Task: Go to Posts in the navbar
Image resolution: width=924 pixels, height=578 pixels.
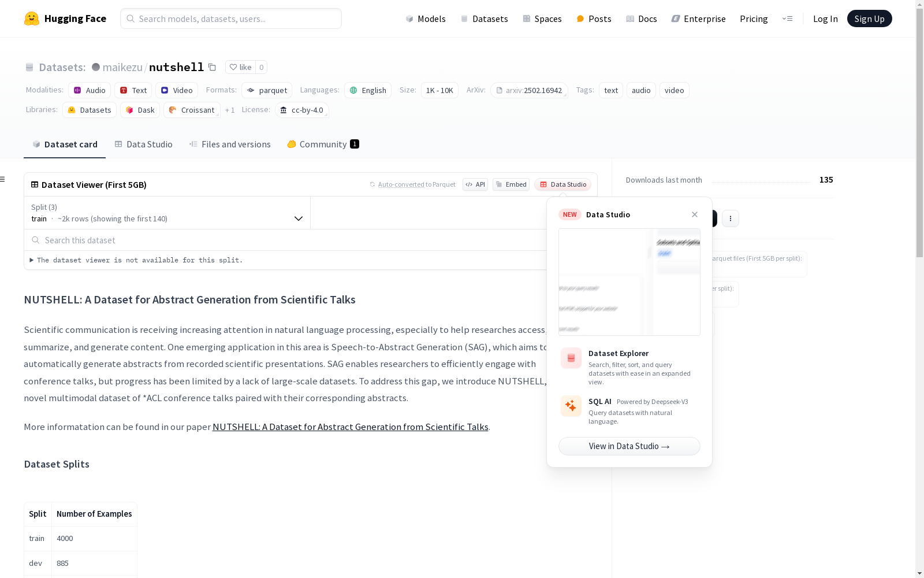Action: (594, 18)
